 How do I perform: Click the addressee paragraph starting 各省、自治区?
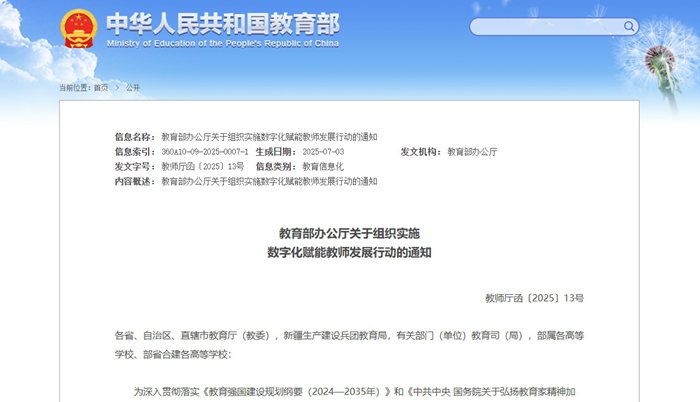pyautogui.click(x=349, y=345)
